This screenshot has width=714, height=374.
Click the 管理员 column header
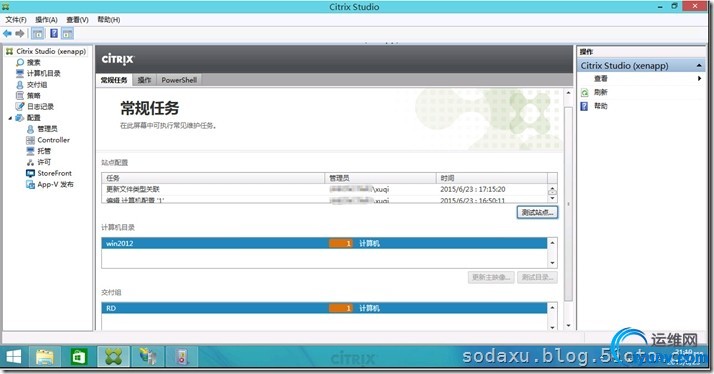coord(380,178)
